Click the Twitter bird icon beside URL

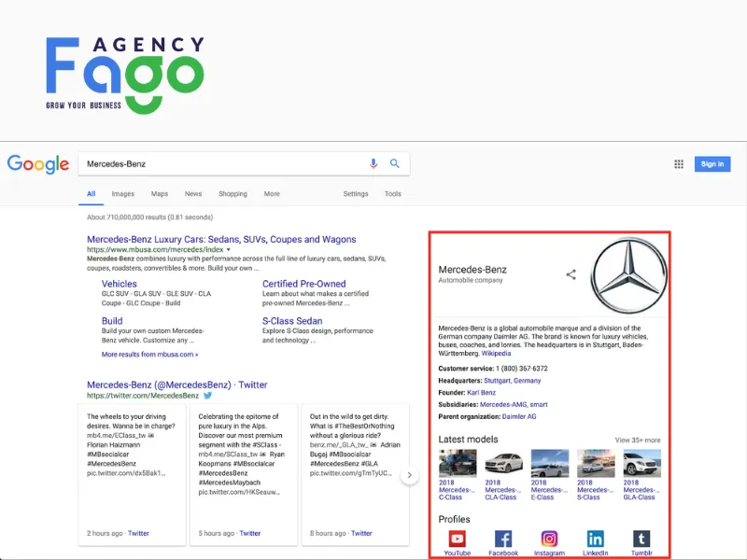pyautogui.click(x=207, y=395)
